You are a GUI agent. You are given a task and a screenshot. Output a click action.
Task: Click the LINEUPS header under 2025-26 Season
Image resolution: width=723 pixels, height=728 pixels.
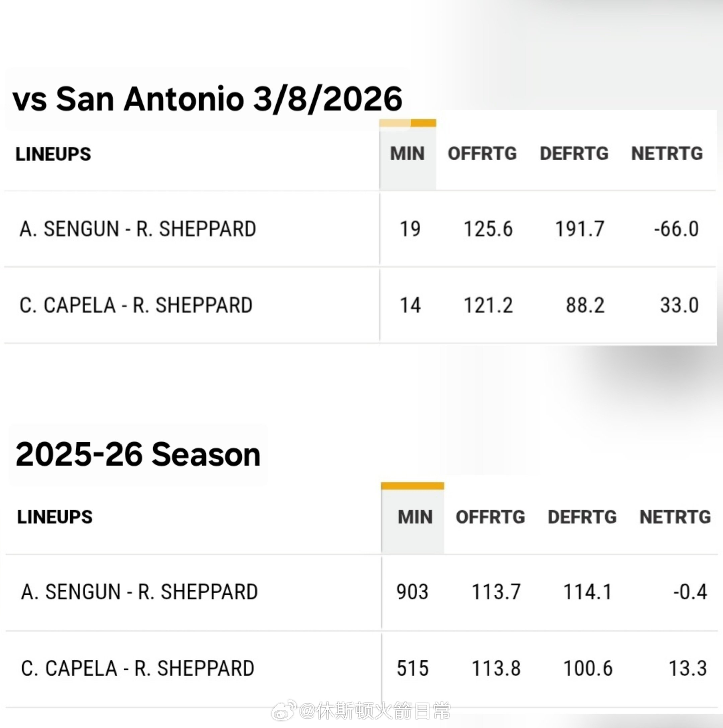coord(55,517)
